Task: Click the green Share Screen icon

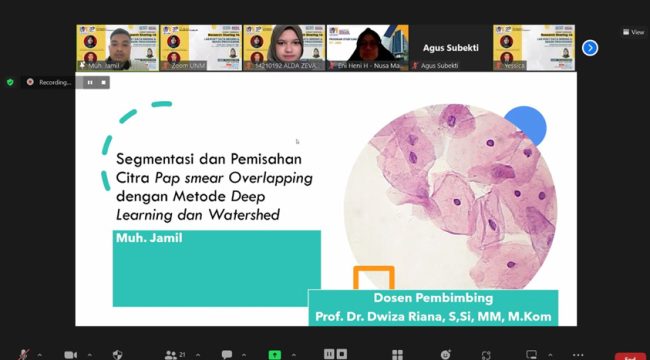Action: tap(274, 355)
